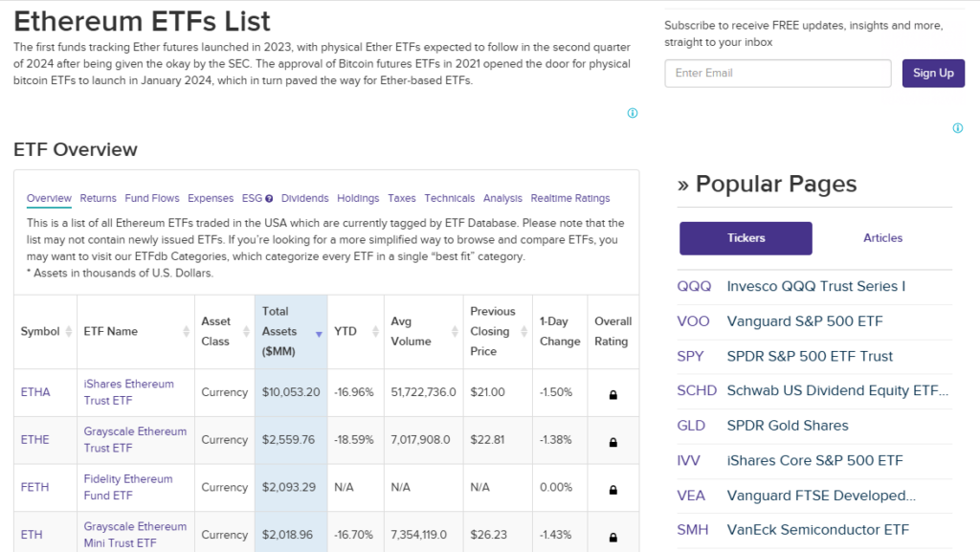Open the iShares Ethereum Trust ETF link

click(x=128, y=392)
